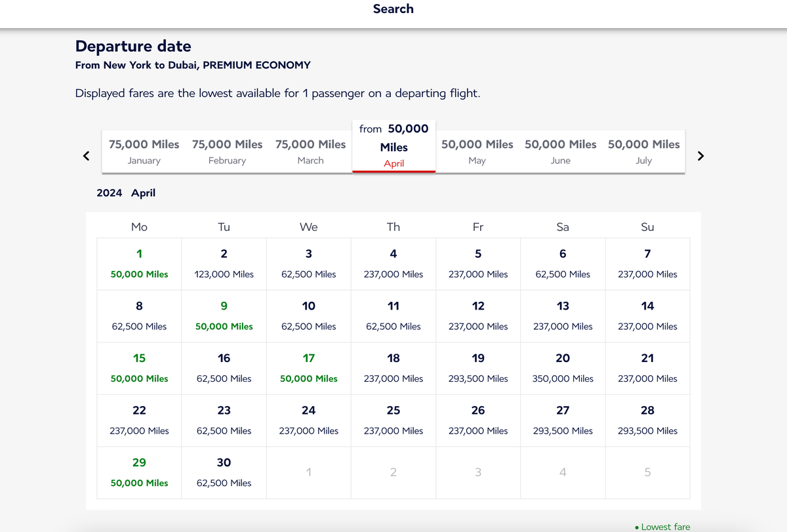787x532 pixels.
Task: Click the left arrow to view earlier months
Action: [85, 155]
